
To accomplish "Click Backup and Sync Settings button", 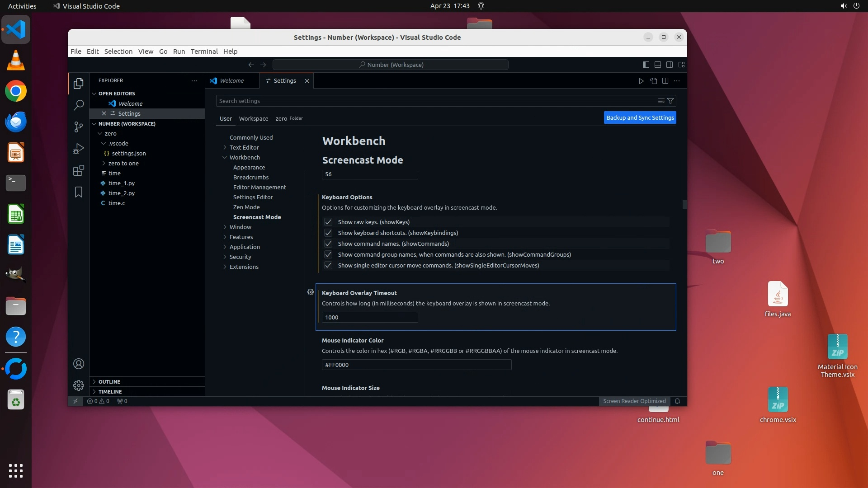I will [x=640, y=117].
